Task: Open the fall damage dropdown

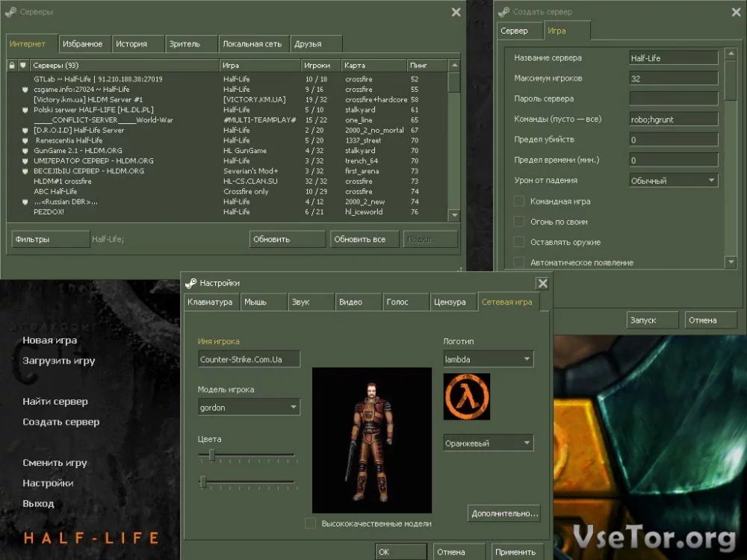Action: [x=673, y=180]
